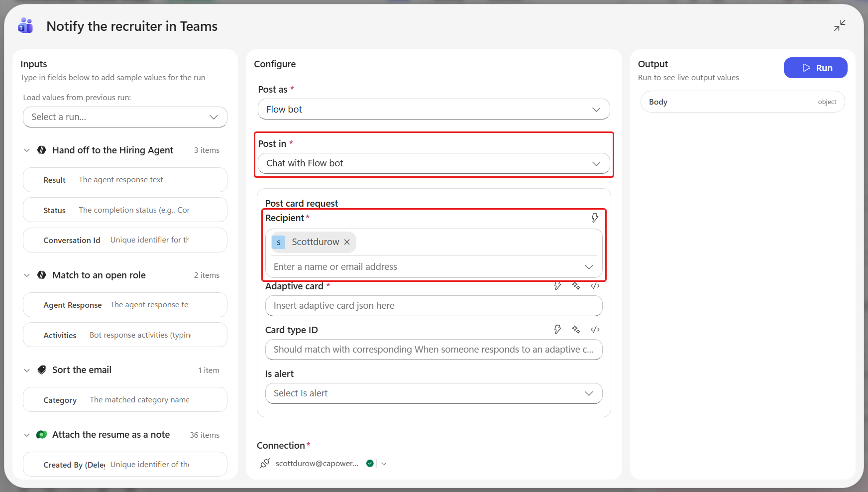Screen dimensions: 868x492
Task: Click the Hand off to the Hiring Agent icon
Action: point(42,150)
